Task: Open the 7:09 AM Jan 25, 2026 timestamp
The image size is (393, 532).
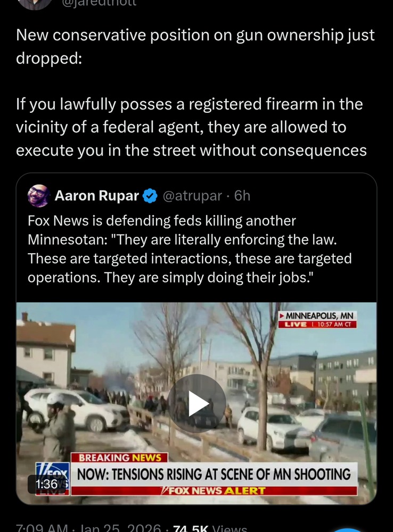Action: coord(88,528)
